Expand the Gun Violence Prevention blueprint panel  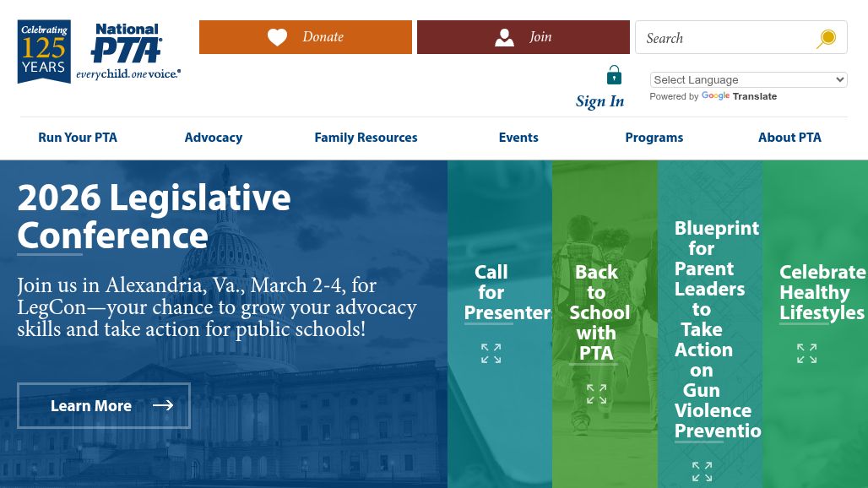click(x=702, y=471)
